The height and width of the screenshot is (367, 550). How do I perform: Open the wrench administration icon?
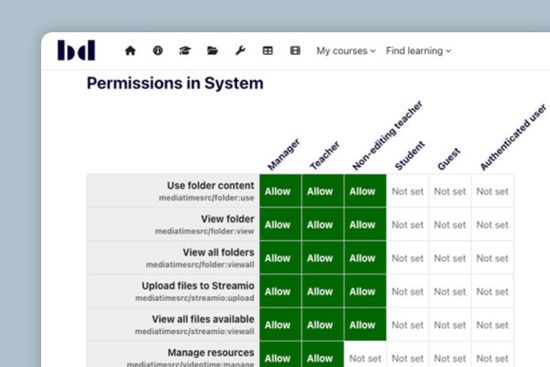point(240,51)
